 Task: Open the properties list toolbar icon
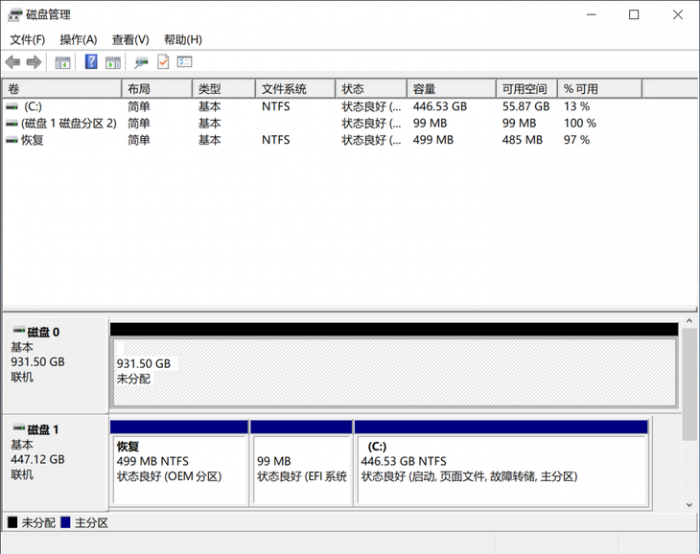(184, 62)
